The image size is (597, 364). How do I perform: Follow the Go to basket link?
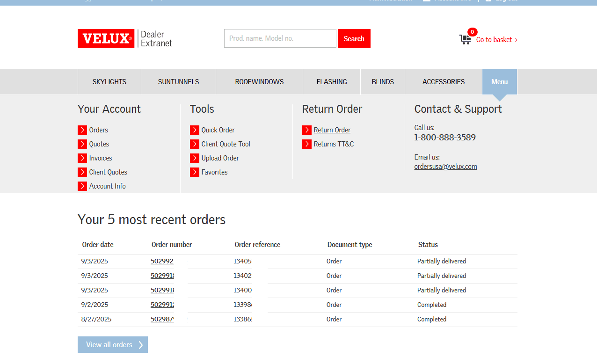(497, 40)
